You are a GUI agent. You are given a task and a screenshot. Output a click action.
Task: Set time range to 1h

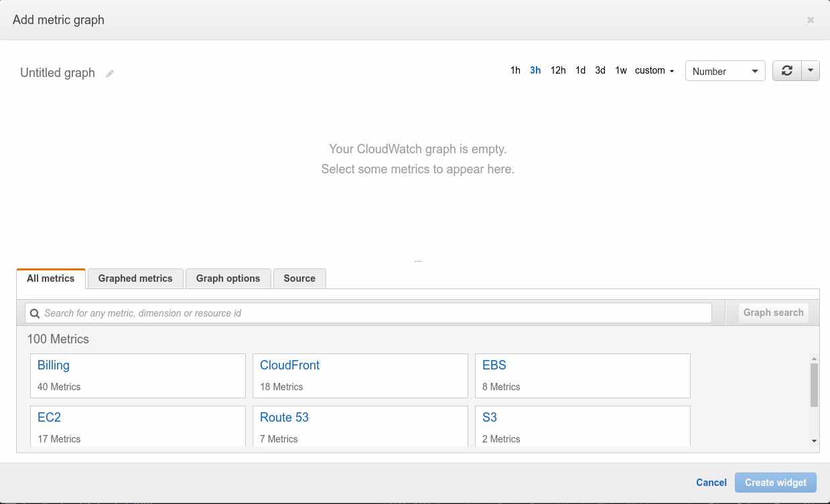click(x=515, y=70)
